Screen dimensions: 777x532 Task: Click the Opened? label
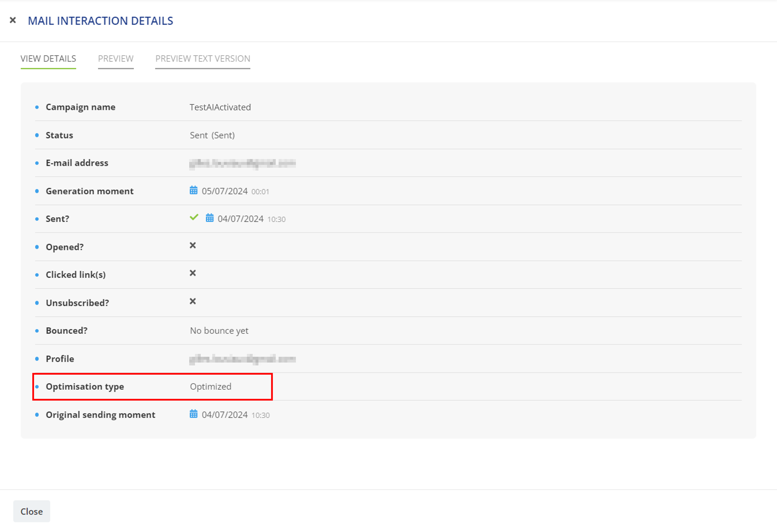tap(65, 247)
